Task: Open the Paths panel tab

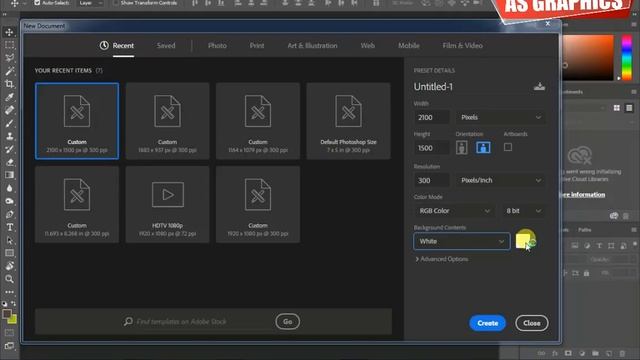Action: [584, 230]
